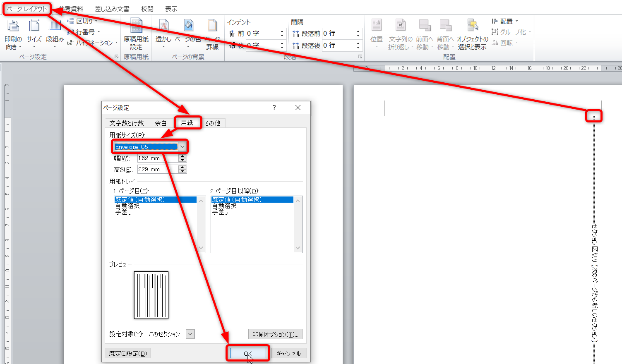This screenshot has height=364, width=622.
Task: Select 手差し in the 1ページ目 list
Action: (124, 212)
